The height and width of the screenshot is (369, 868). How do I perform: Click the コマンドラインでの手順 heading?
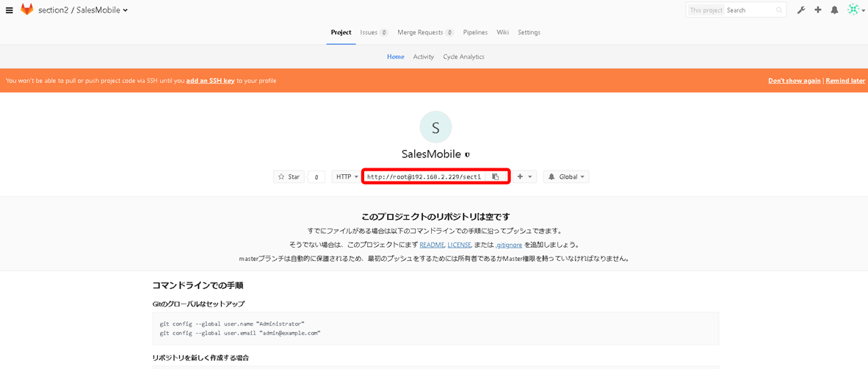coord(198,286)
